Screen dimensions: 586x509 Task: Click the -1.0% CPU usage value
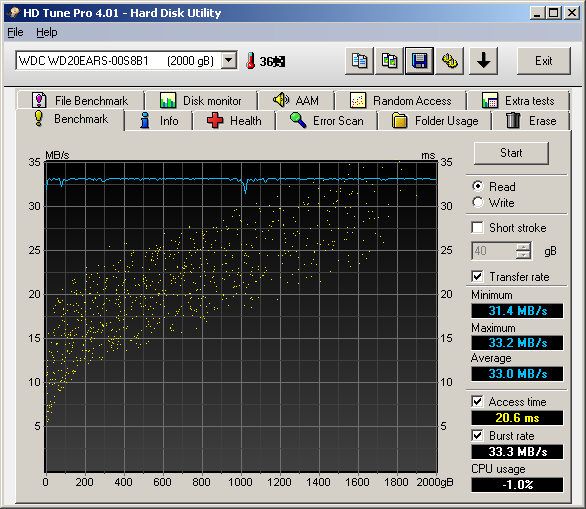[517, 485]
